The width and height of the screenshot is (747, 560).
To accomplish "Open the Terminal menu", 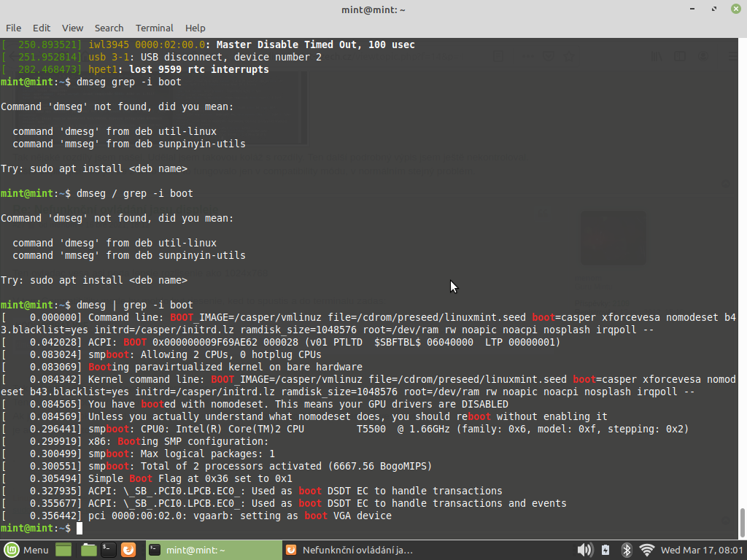I will pos(154,28).
